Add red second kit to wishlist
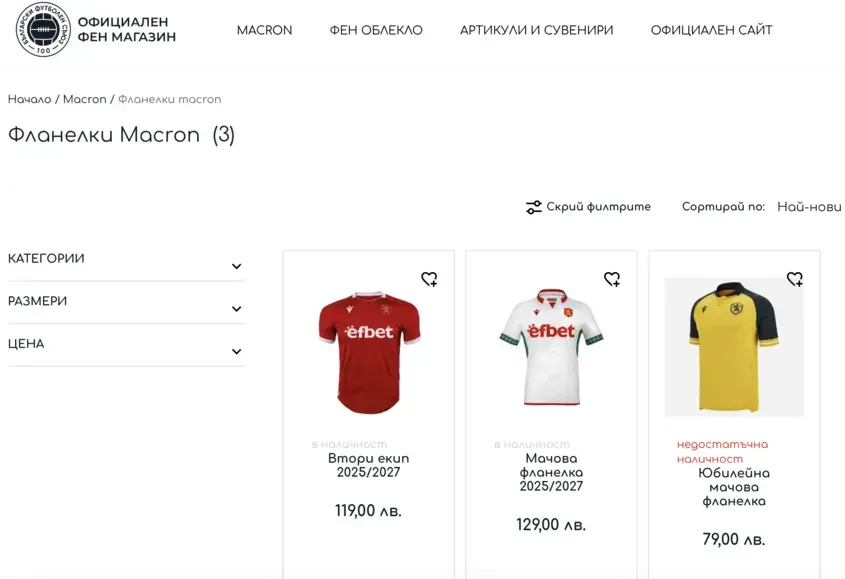Image resolution: width=845 pixels, height=579 pixels. click(x=429, y=279)
